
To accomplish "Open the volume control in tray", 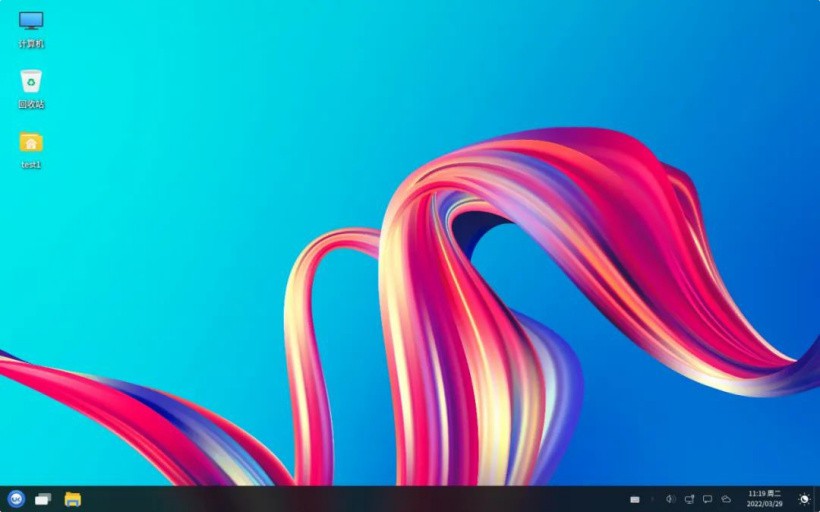I will (670, 499).
